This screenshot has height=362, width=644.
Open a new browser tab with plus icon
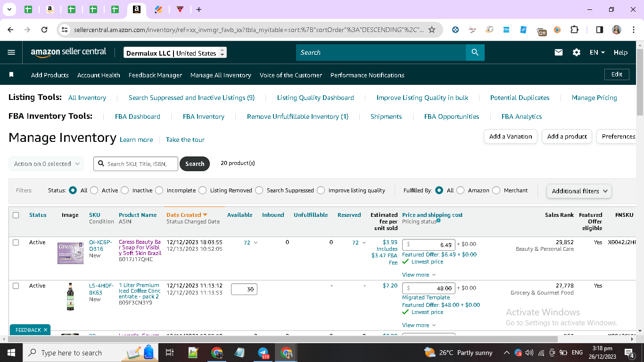tap(199, 9)
